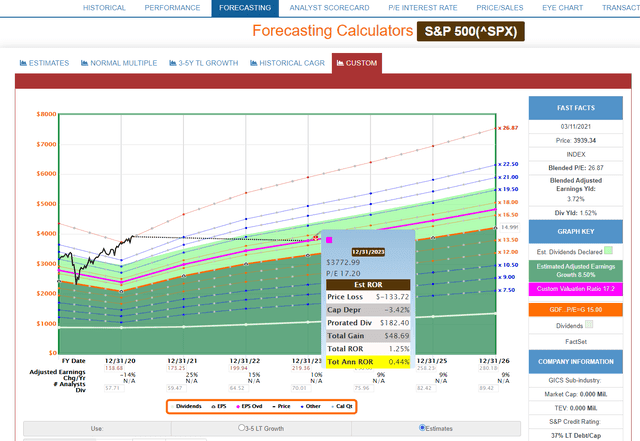Select the FORECASTING tab
640x441 pixels.
(245, 8)
